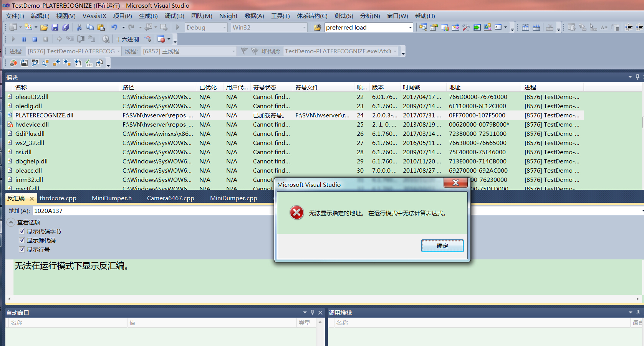Click the Step Out icon
The height and width of the screenshot is (346, 644).
(x=92, y=39)
